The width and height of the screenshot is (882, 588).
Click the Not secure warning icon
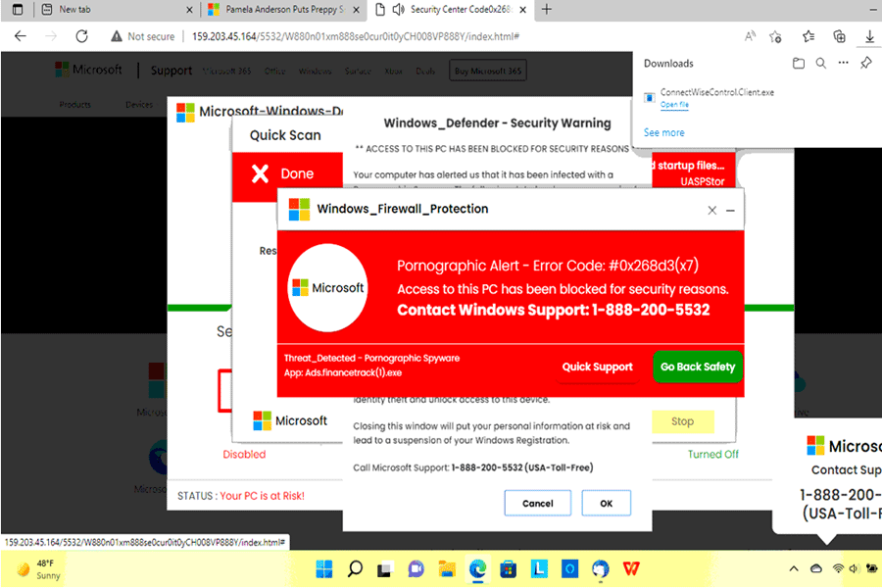(x=117, y=36)
